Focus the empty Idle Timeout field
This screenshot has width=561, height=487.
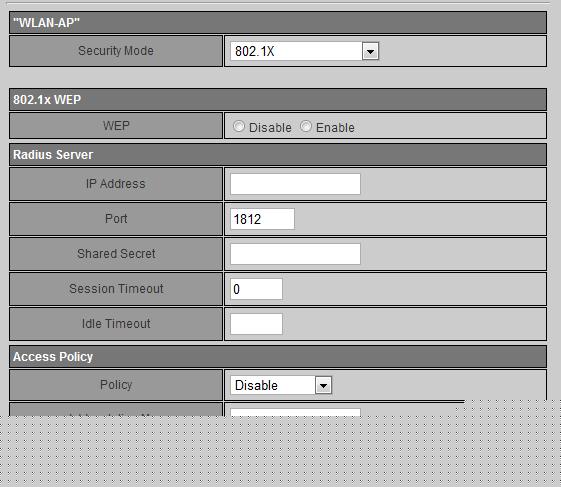256,324
